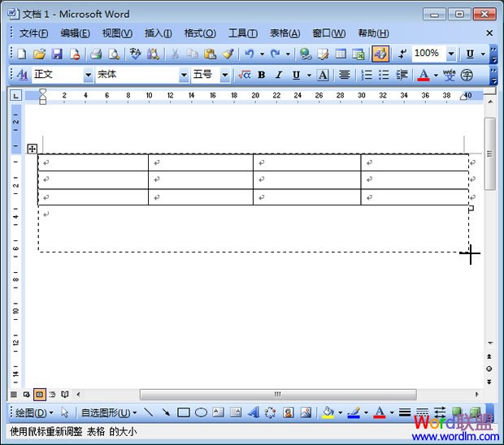This screenshot has height=445, width=504.
Task: Open the 自选图形(U) AutoShapes button
Action: click(108, 413)
